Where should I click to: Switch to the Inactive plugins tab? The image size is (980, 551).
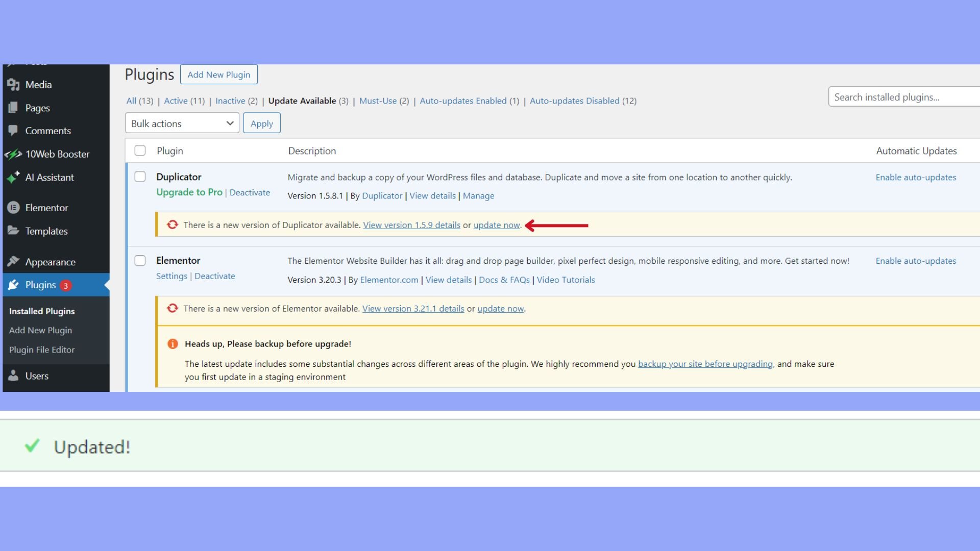230,101
